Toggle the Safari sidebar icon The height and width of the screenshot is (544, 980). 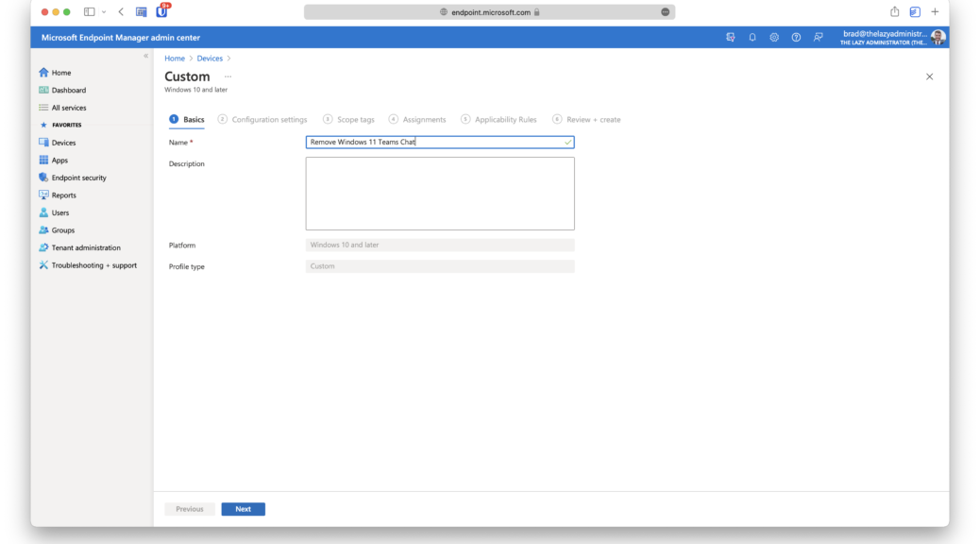(x=90, y=12)
